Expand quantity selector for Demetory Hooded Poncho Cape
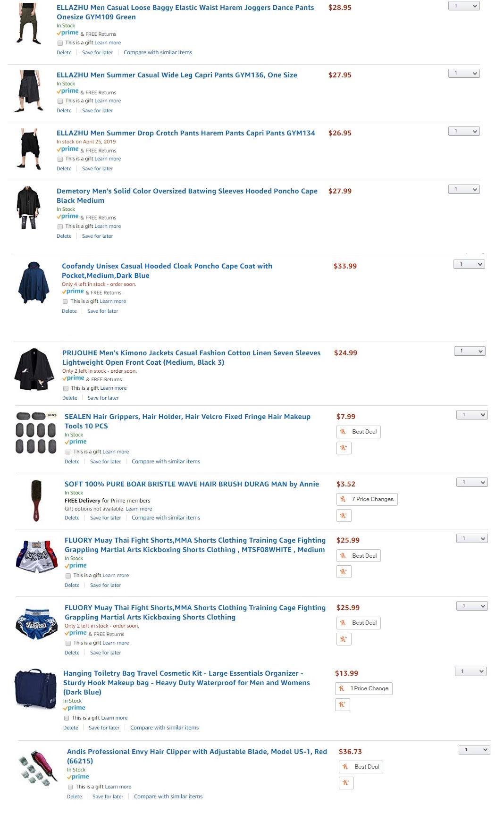 464,189
